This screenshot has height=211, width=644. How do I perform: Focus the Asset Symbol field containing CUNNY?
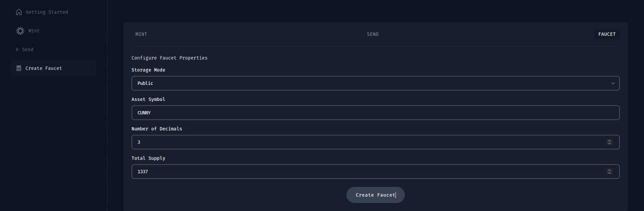pos(375,113)
